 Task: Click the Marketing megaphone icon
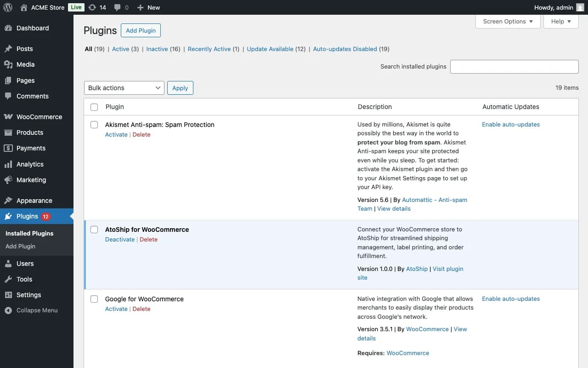pos(8,180)
